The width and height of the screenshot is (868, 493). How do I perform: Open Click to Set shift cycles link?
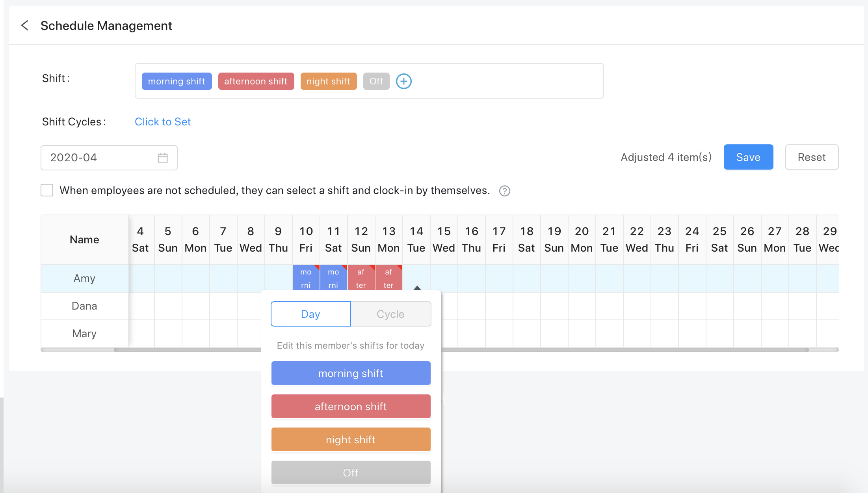click(x=162, y=122)
